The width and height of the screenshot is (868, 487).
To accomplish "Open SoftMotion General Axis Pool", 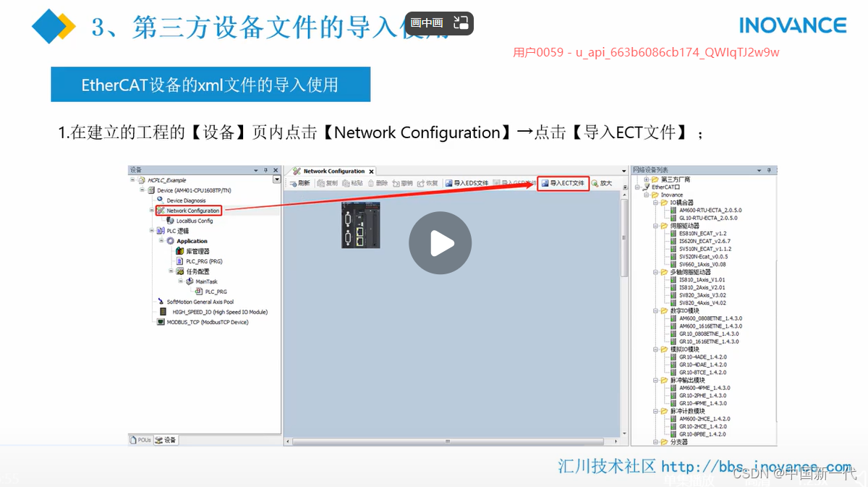I will tap(195, 302).
